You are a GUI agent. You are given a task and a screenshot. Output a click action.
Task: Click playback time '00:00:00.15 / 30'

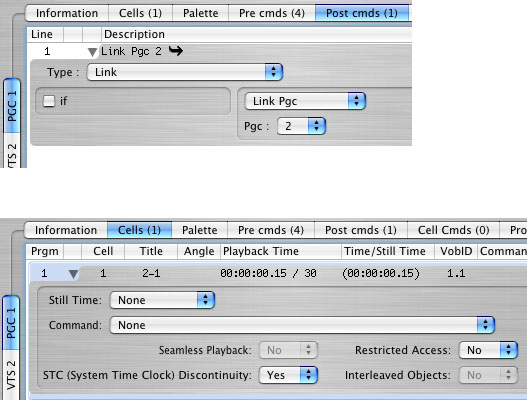click(268, 273)
